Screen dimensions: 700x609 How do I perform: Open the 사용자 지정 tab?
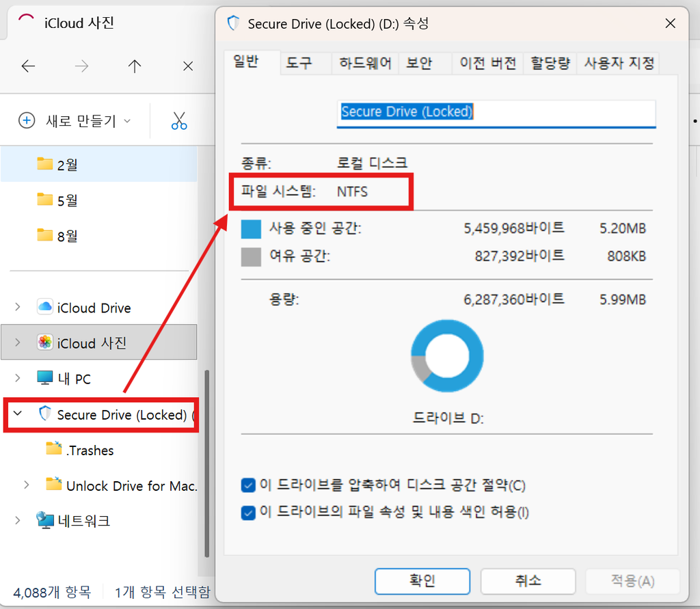619,62
